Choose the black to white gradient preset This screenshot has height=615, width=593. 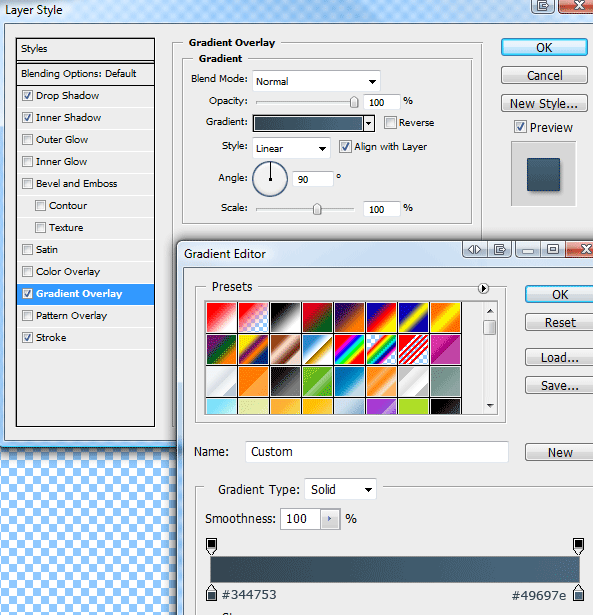[x=285, y=317]
